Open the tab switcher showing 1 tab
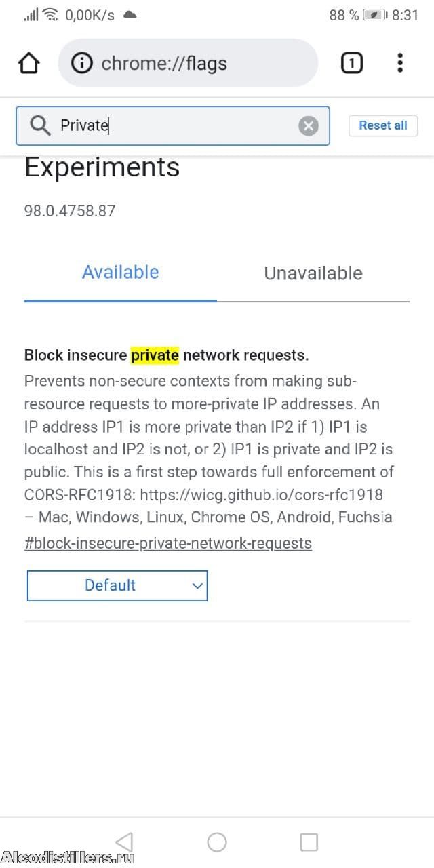434x868 pixels. click(x=351, y=63)
